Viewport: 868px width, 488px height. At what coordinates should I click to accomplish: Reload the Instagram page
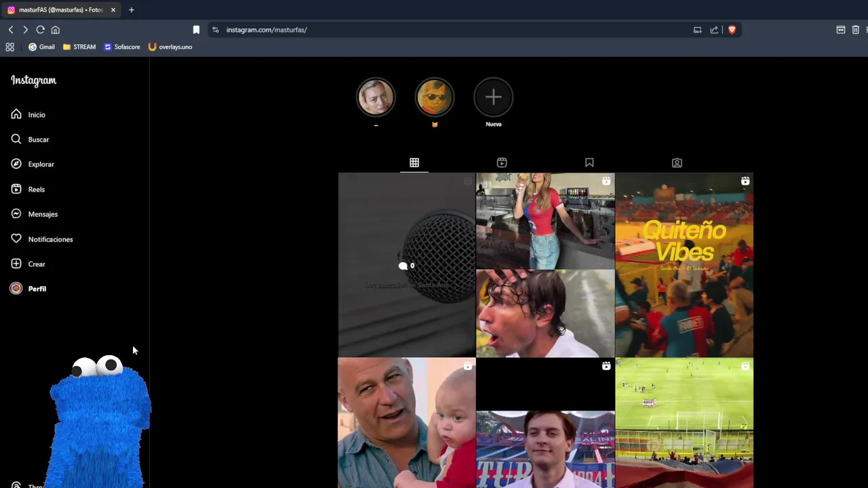(x=40, y=30)
